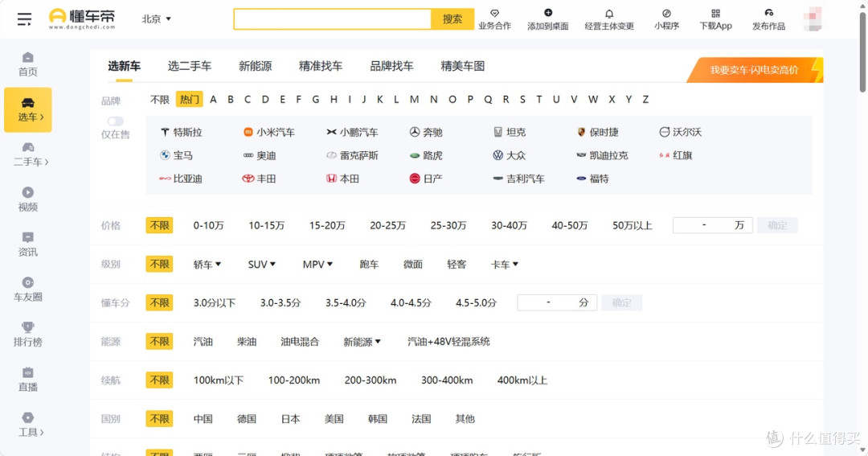This screenshot has height=456, width=868.
Task: Select 不限 in the 懂车分 row
Action: (x=159, y=302)
